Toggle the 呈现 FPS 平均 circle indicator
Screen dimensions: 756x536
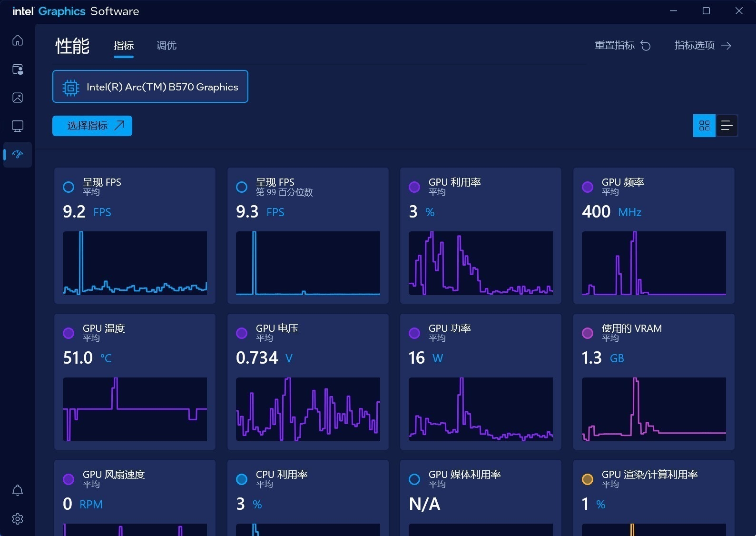(x=69, y=187)
